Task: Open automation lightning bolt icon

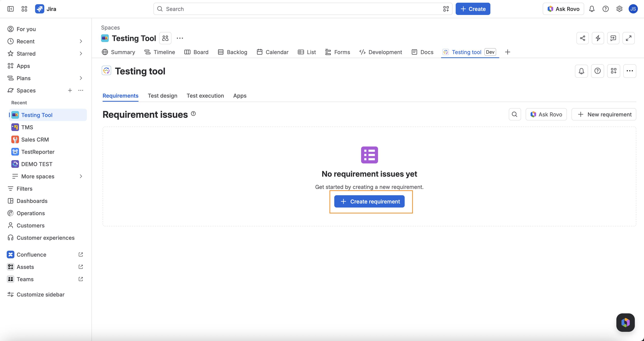Action: [x=598, y=38]
